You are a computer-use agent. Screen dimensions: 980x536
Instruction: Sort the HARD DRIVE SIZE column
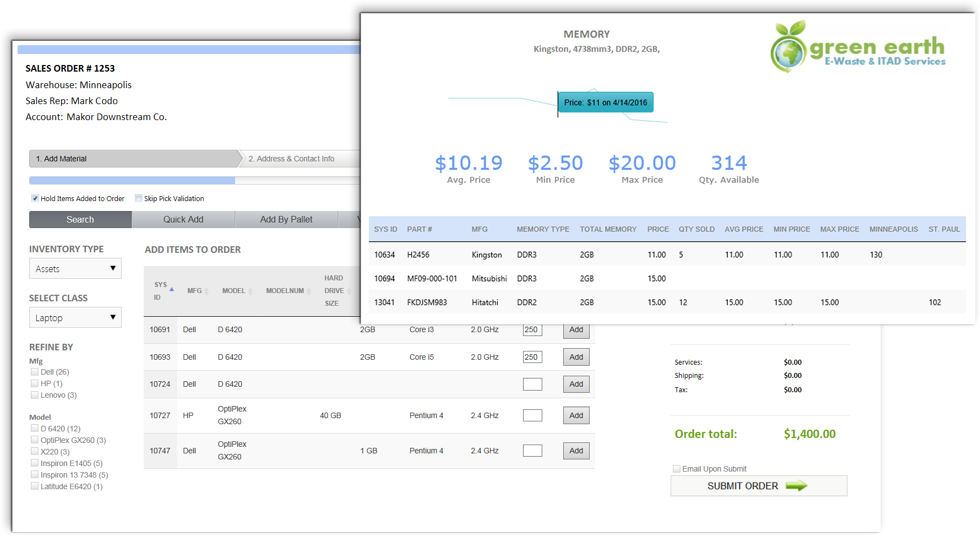coord(349,291)
